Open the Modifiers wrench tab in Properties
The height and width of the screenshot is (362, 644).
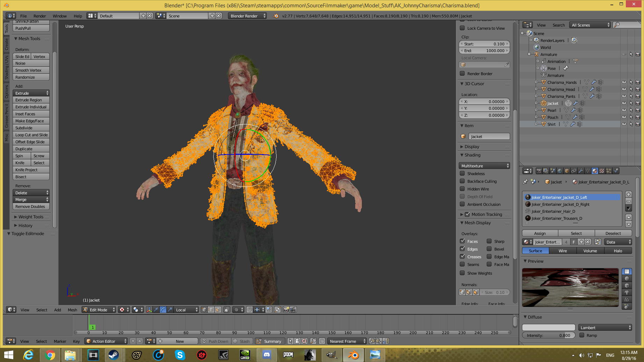(x=581, y=171)
